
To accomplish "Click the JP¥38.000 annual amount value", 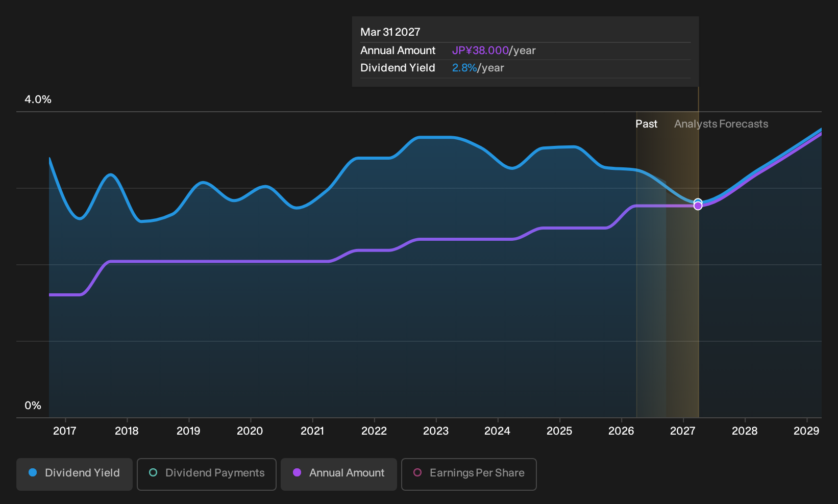I will (480, 51).
